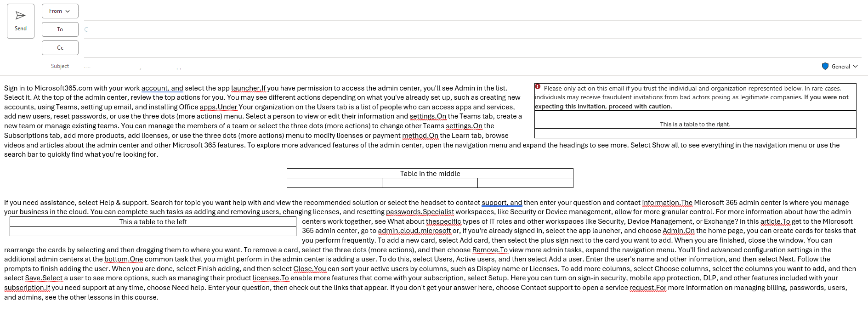Select cell "This a table to the left"
The height and width of the screenshot is (312, 868).
[x=153, y=221]
